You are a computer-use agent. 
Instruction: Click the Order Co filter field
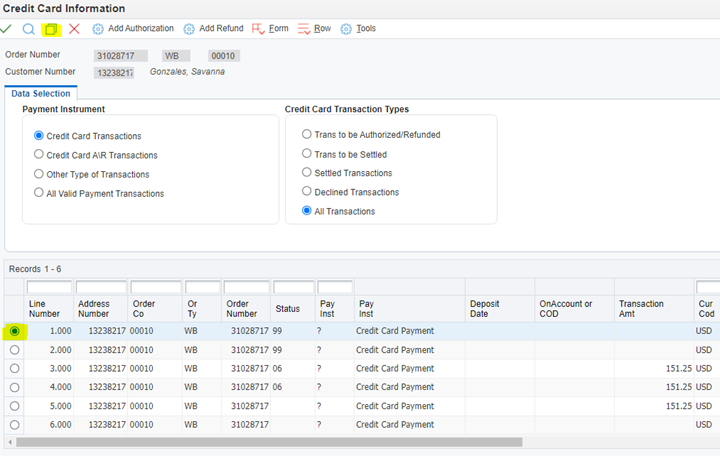pos(156,287)
